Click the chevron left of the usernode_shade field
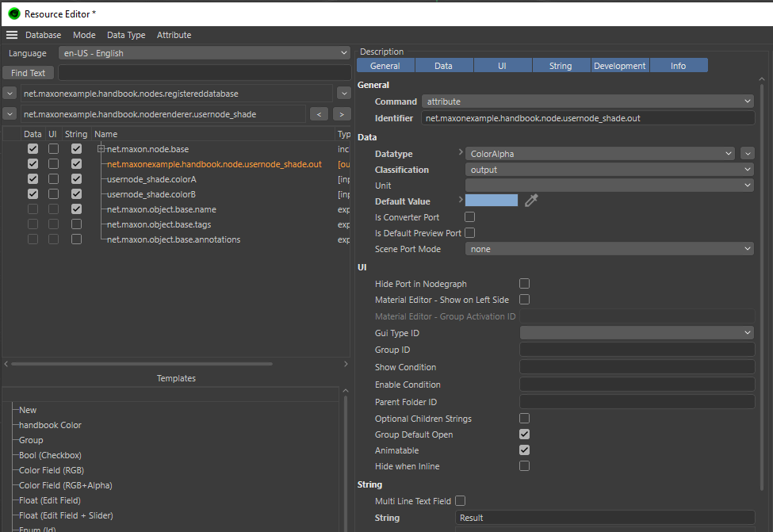This screenshot has height=532, width=773. 9,114
